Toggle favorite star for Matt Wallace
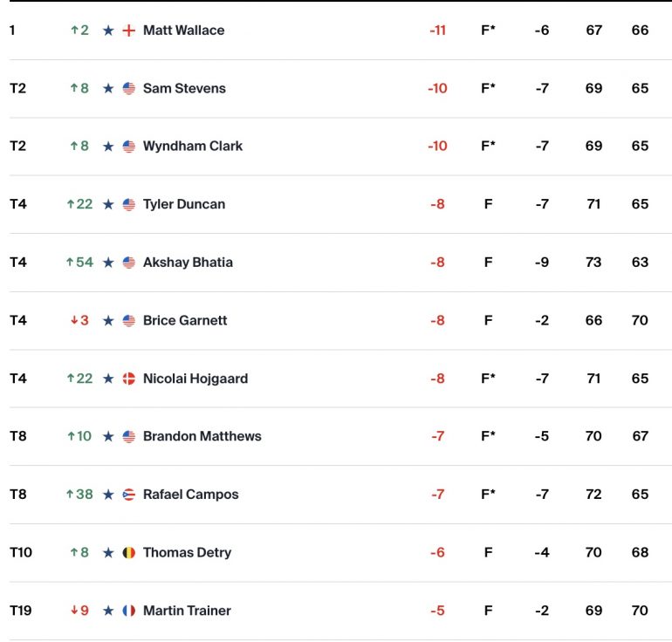The height and width of the screenshot is (642, 672). coord(108,31)
